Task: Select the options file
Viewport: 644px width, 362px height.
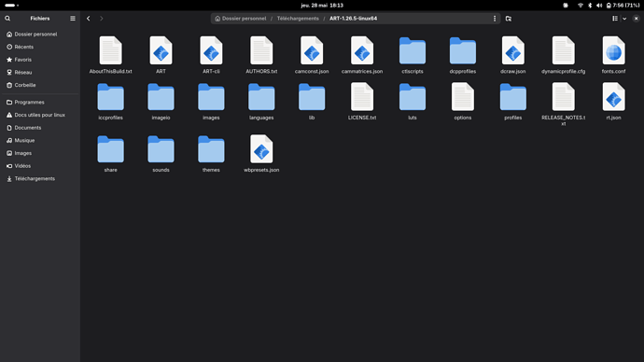Action: tap(463, 102)
